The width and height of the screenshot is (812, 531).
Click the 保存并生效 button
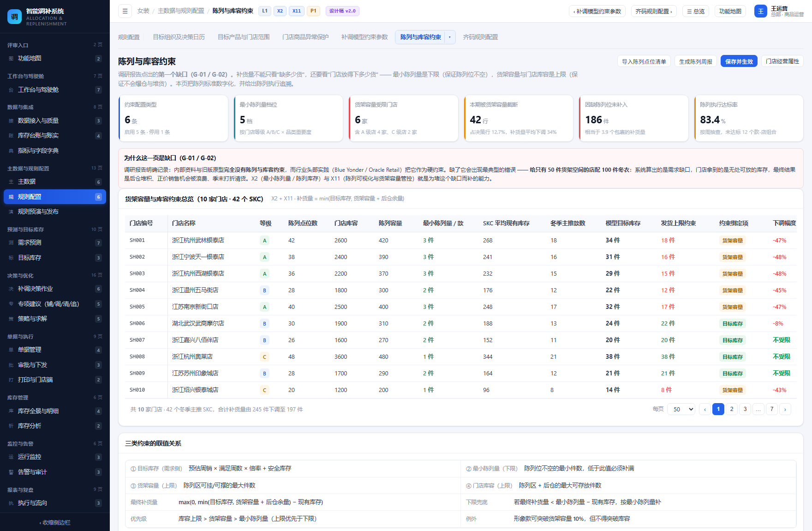tap(739, 61)
